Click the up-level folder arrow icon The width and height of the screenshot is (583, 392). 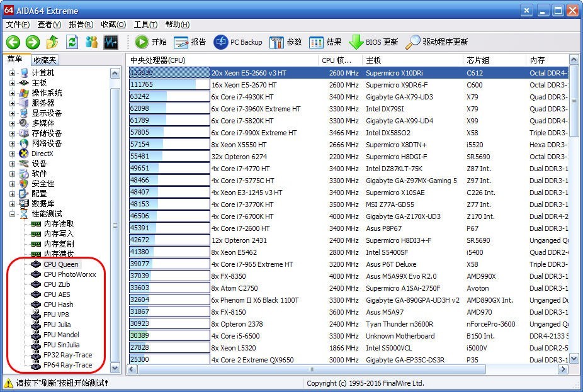[x=53, y=42]
